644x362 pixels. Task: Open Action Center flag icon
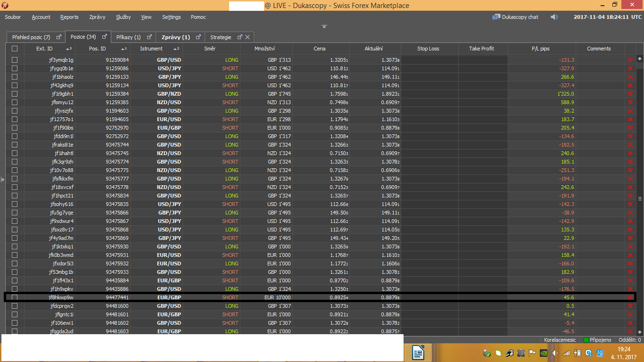pos(532,353)
